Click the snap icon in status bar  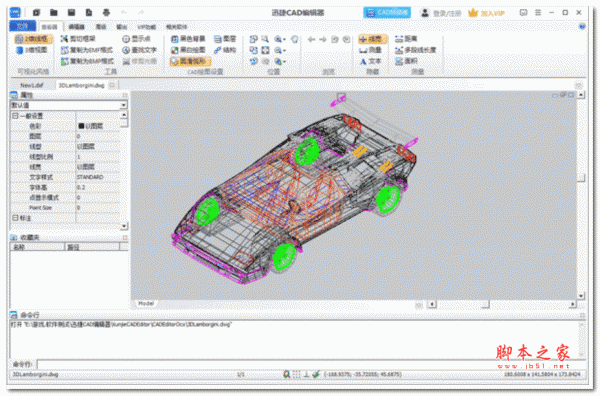pos(286,374)
